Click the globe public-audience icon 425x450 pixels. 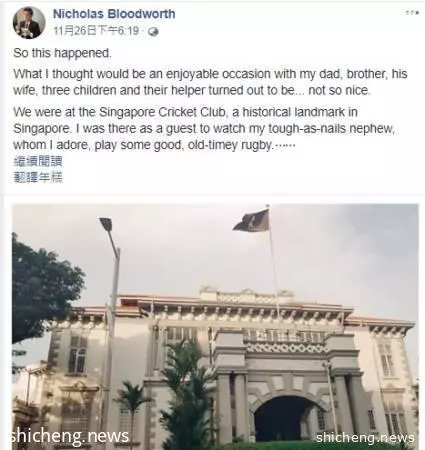(154, 32)
